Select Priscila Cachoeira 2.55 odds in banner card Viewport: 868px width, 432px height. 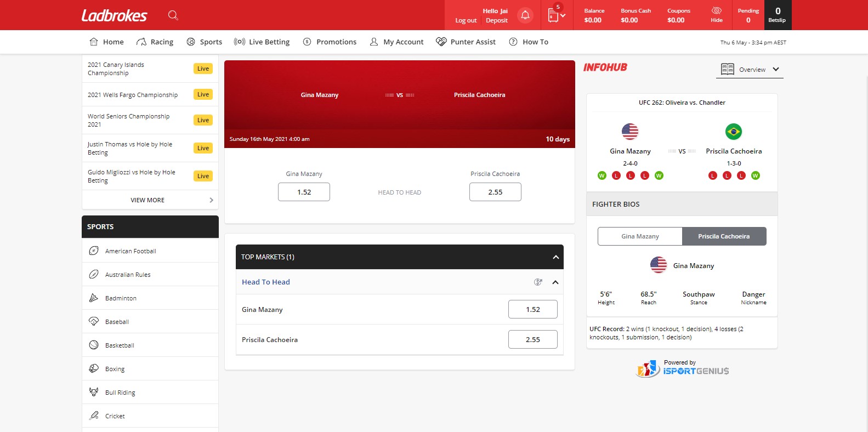point(495,192)
